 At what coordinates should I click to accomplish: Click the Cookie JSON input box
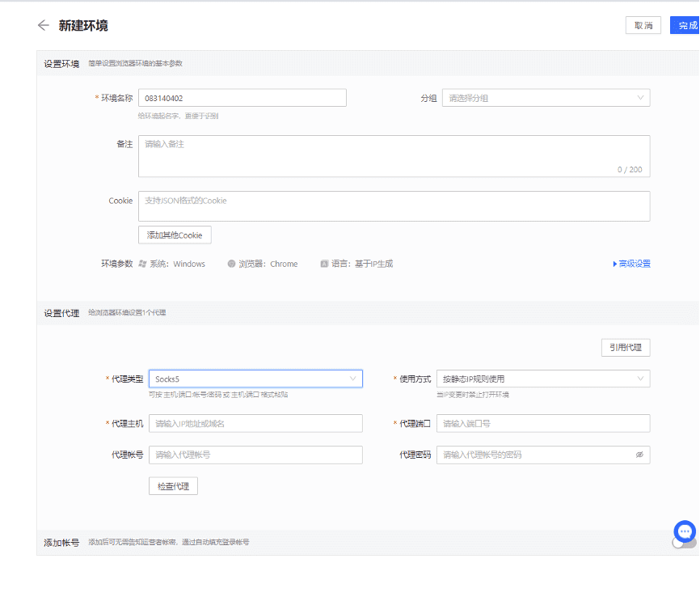pos(394,206)
